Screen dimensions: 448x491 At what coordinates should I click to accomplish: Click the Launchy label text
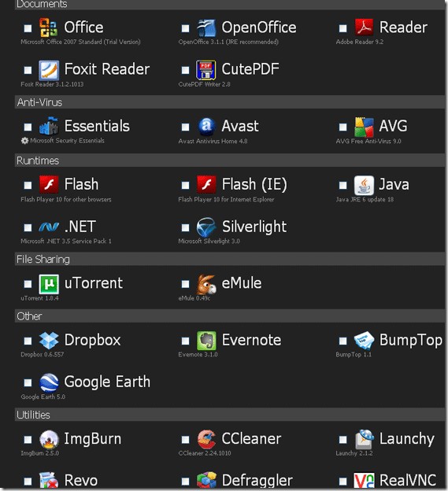coord(406,439)
